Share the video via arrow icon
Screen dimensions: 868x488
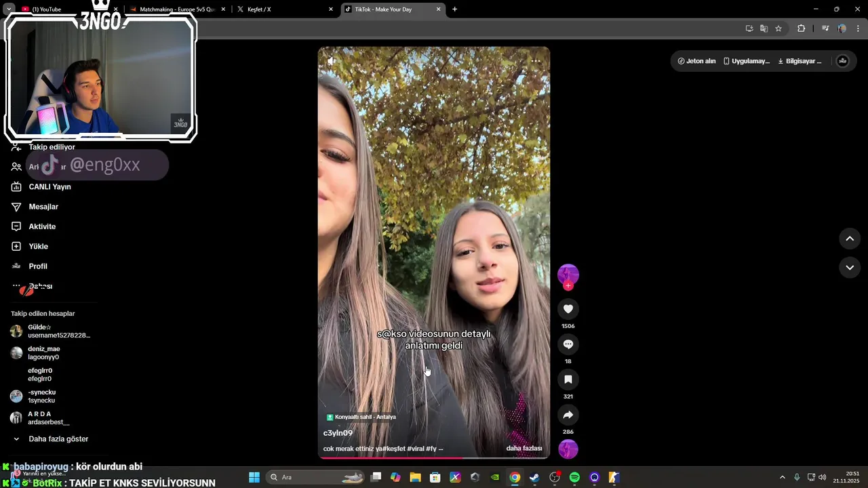click(568, 415)
